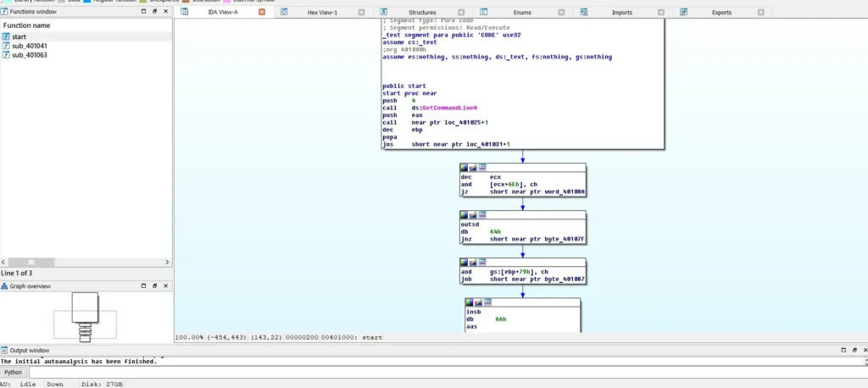Close the Graph overview panel
868x388 pixels.
pyautogui.click(x=165, y=286)
